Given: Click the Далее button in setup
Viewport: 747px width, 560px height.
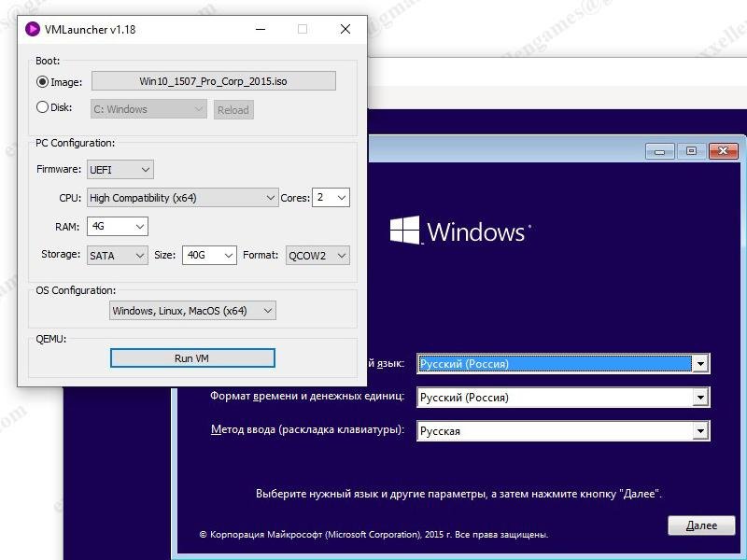Looking at the screenshot, I should [701, 525].
